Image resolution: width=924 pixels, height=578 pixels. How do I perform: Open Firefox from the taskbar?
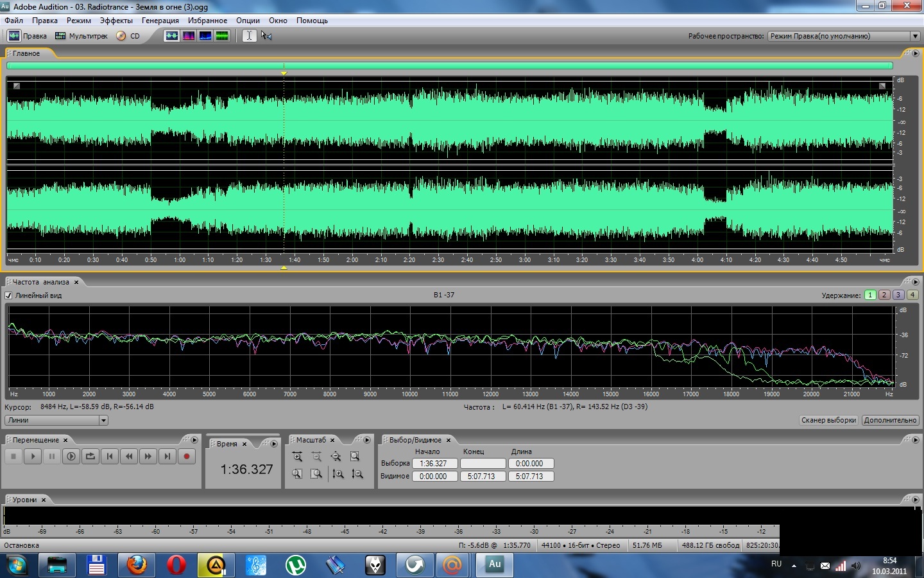137,565
